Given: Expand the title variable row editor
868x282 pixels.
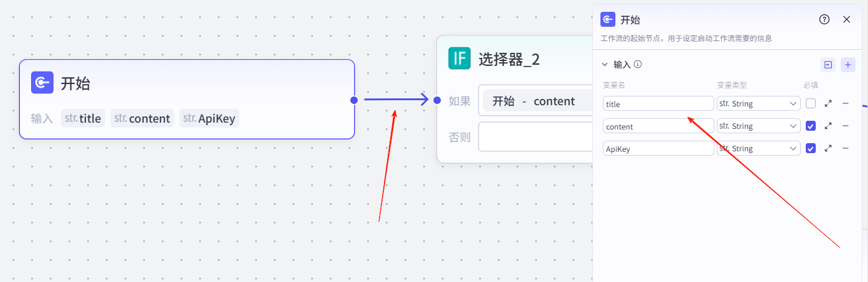Looking at the screenshot, I should point(828,103).
